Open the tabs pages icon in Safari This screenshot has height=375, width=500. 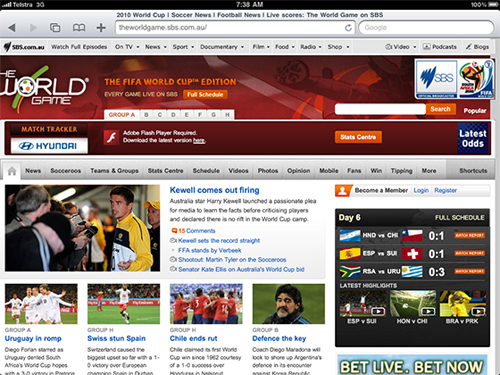[x=55, y=27]
